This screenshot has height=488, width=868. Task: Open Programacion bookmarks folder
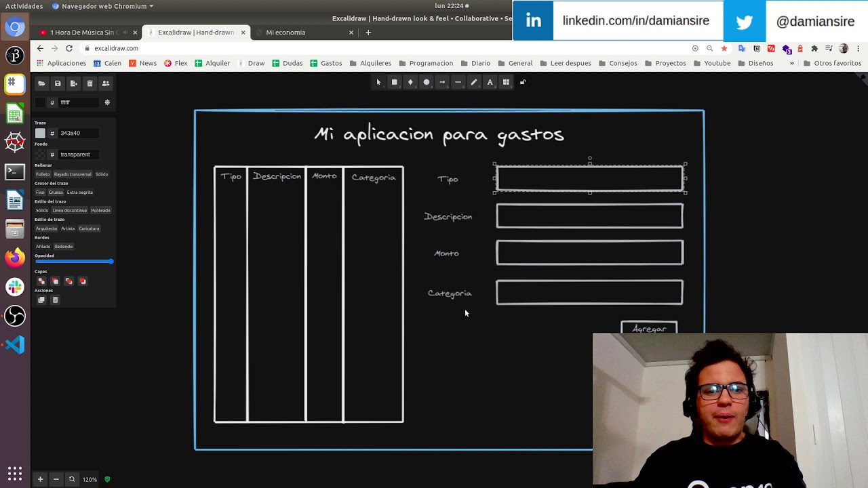pos(426,63)
